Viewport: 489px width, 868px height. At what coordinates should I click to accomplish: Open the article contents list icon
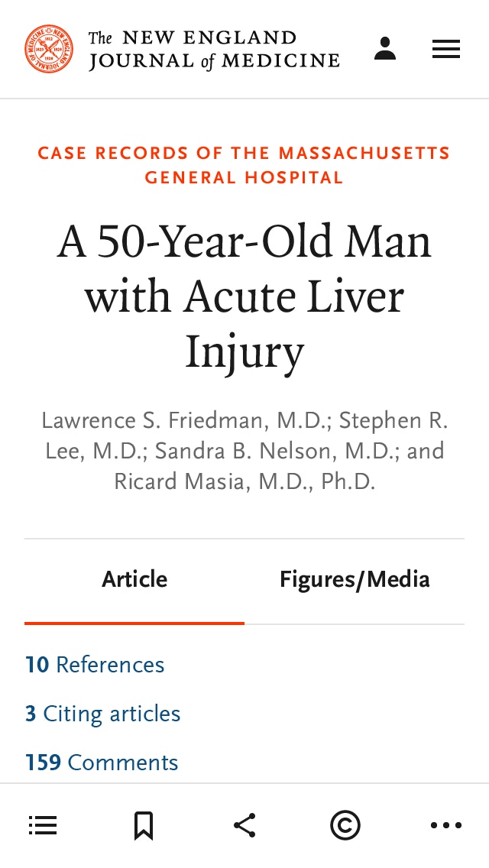(43, 825)
